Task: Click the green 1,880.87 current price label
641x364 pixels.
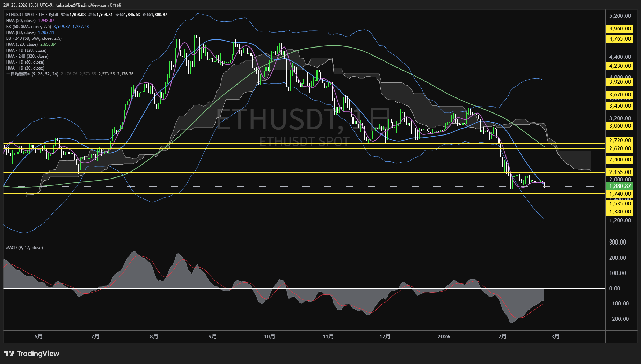Action: tap(620, 186)
